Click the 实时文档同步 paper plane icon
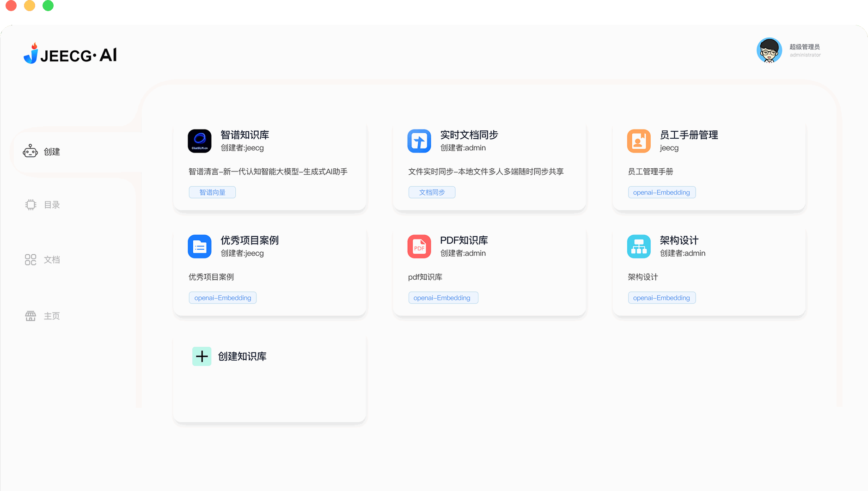The height and width of the screenshot is (491, 868). point(419,141)
